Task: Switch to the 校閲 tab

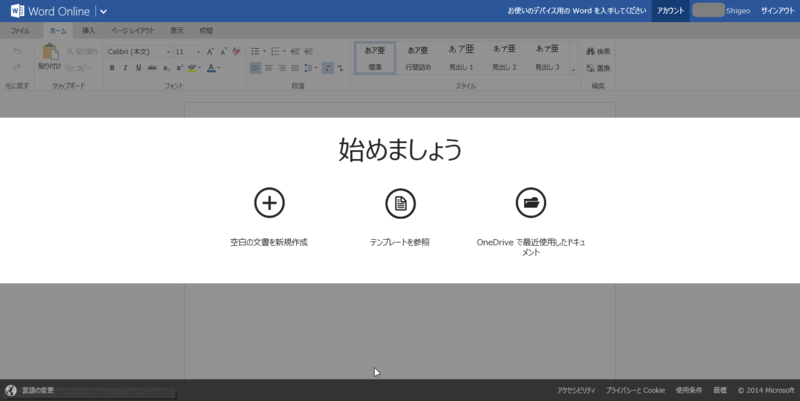Action: pyautogui.click(x=206, y=31)
